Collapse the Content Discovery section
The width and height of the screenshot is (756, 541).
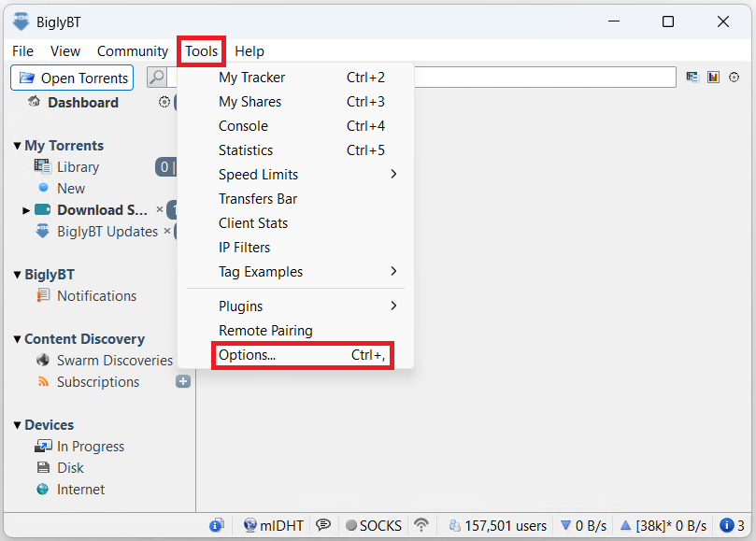(x=17, y=339)
